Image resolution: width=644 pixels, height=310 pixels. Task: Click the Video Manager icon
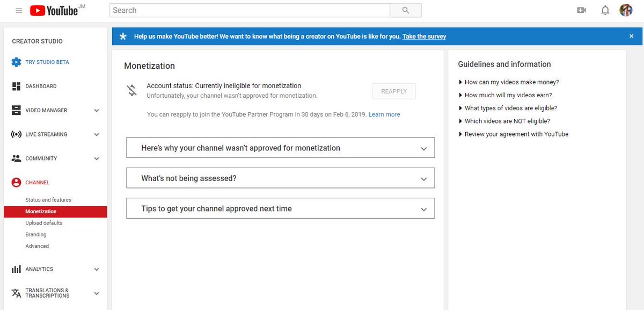click(16, 110)
